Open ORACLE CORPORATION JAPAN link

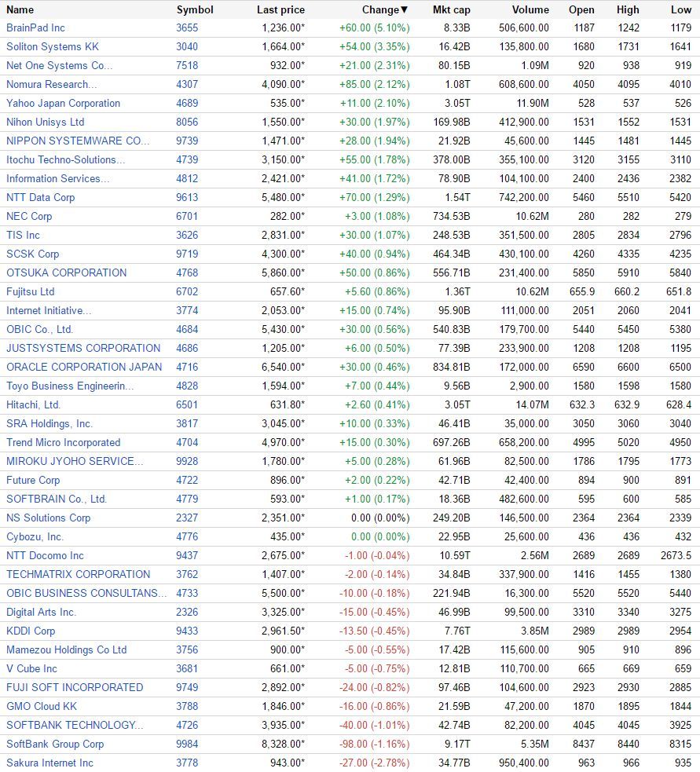click(84, 367)
